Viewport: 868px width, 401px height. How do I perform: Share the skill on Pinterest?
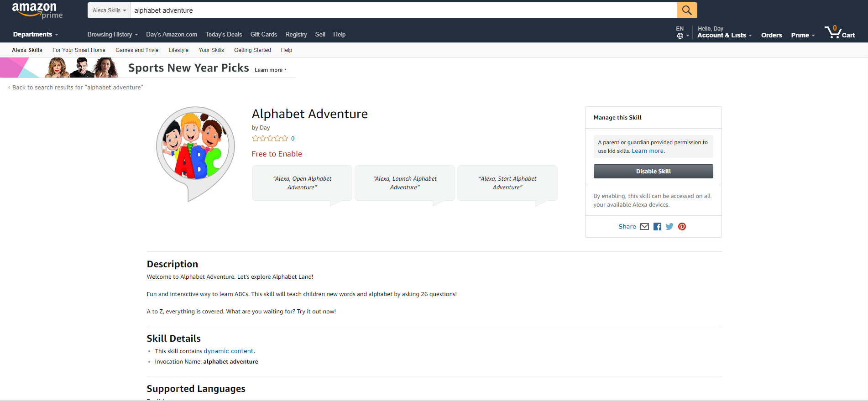click(682, 227)
